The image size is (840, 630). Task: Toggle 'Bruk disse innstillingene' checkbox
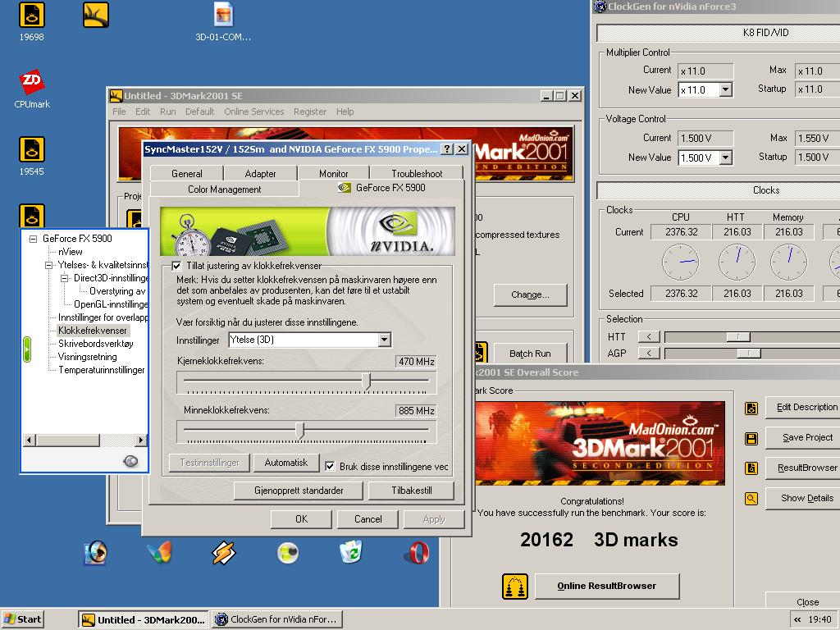point(330,466)
